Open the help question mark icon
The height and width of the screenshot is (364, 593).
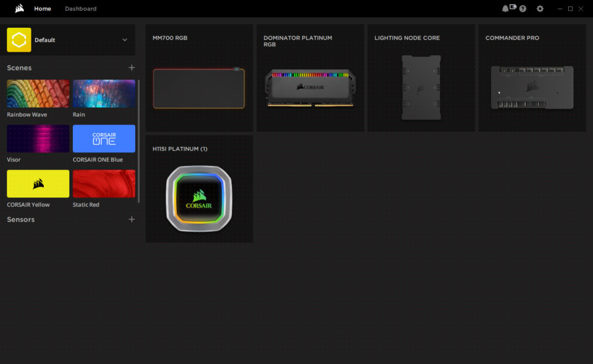[522, 9]
